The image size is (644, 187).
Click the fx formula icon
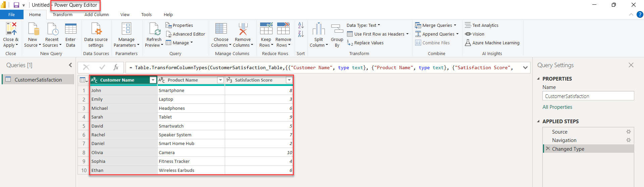(x=116, y=67)
